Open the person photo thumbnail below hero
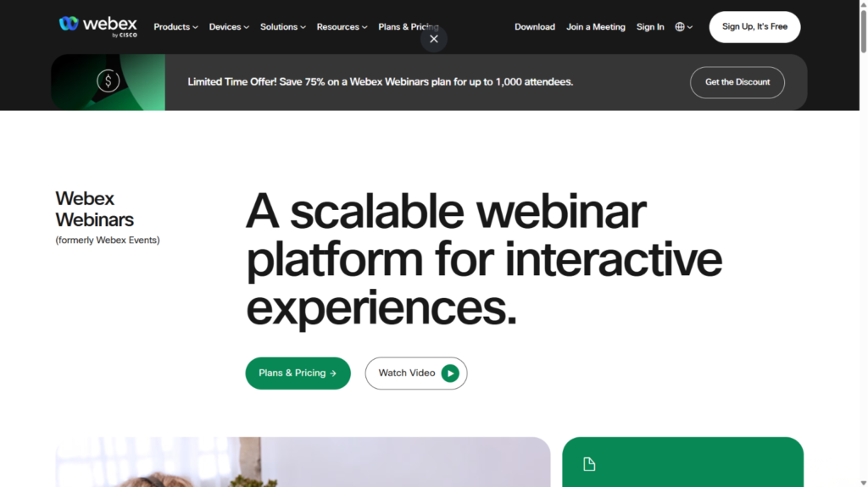 point(303,462)
